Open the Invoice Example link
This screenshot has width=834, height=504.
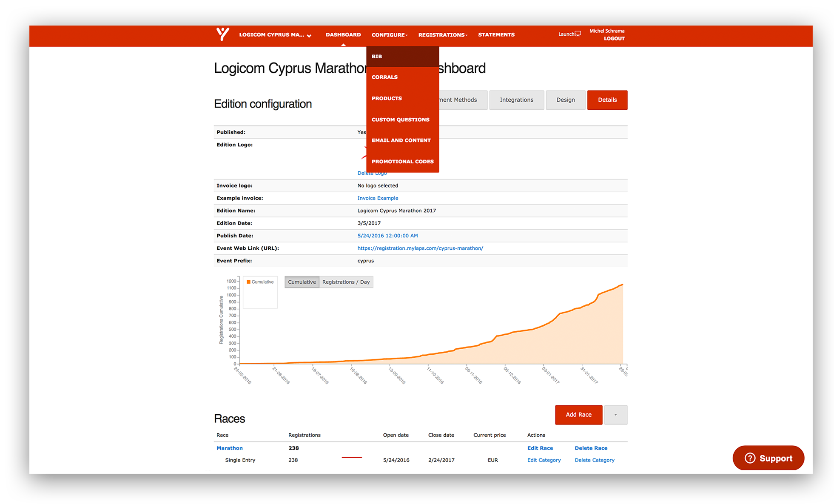[378, 198]
